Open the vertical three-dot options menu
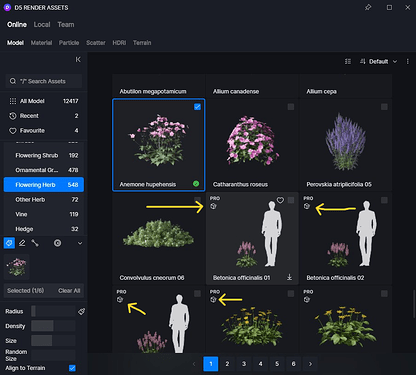Viewport: 416px width, 375px height. (407, 61)
